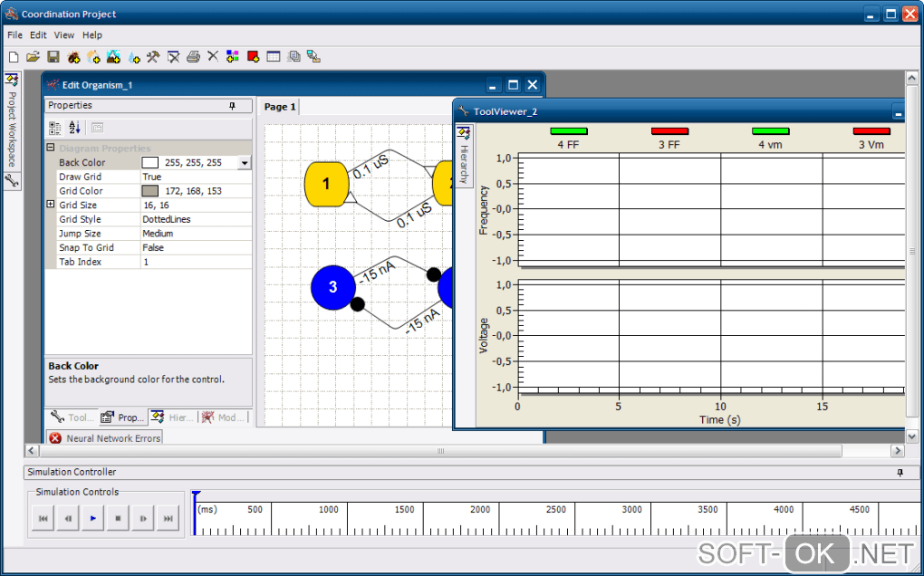Open the Help menu
Image resolution: width=924 pixels, height=576 pixels.
(91, 34)
